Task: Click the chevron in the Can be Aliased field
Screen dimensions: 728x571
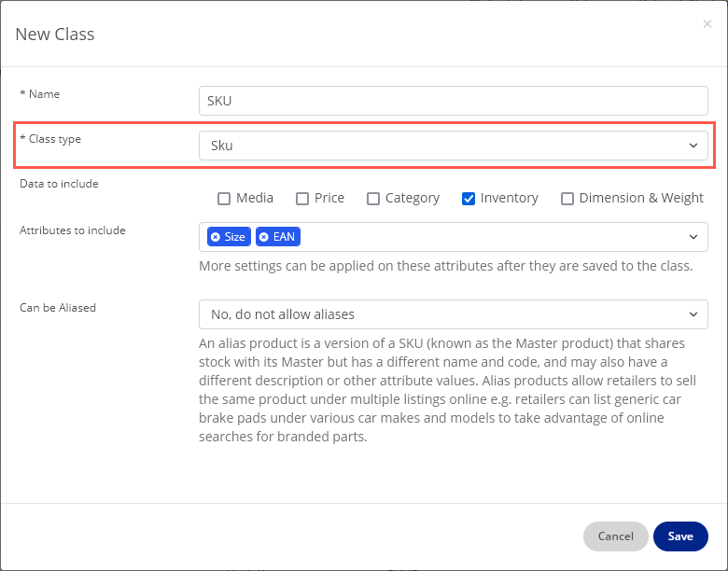Action: (693, 314)
